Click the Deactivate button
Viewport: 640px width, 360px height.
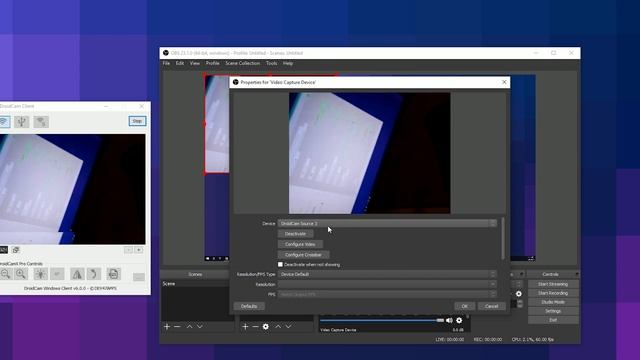[295, 234]
